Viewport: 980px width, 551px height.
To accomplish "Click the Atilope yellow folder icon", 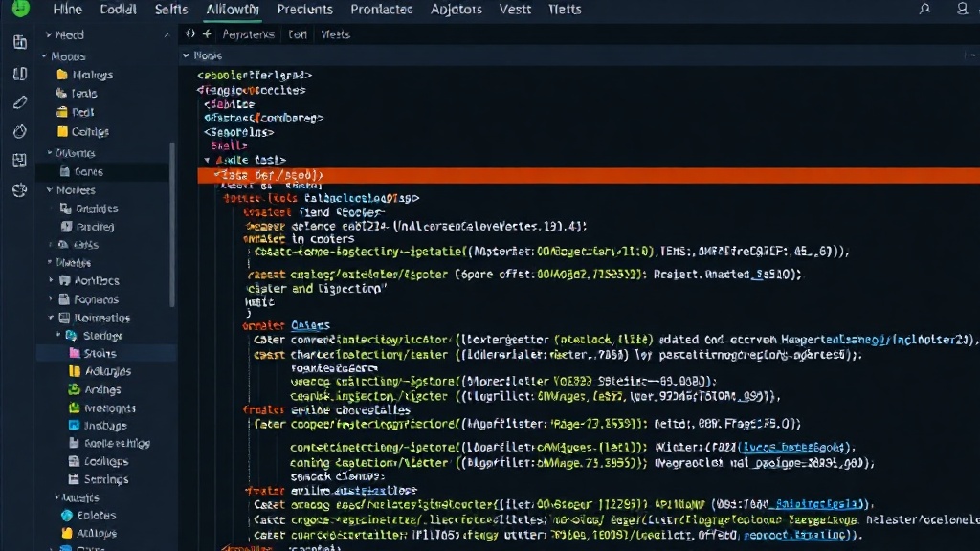I will [66, 533].
